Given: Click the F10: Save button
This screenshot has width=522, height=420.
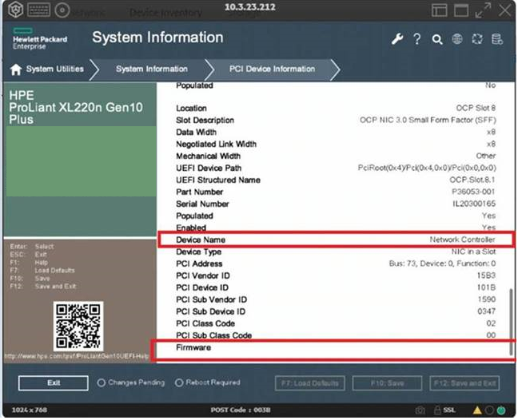Looking at the screenshot, I should pos(387,383).
